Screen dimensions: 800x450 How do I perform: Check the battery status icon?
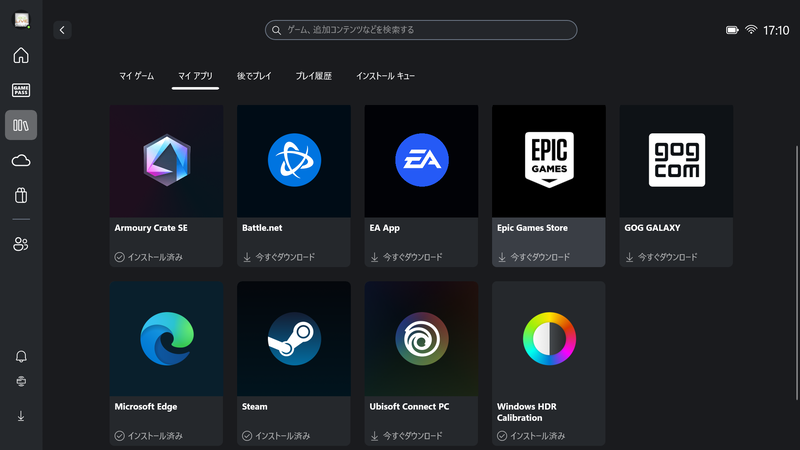pyautogui.click(x=732, y=30)
